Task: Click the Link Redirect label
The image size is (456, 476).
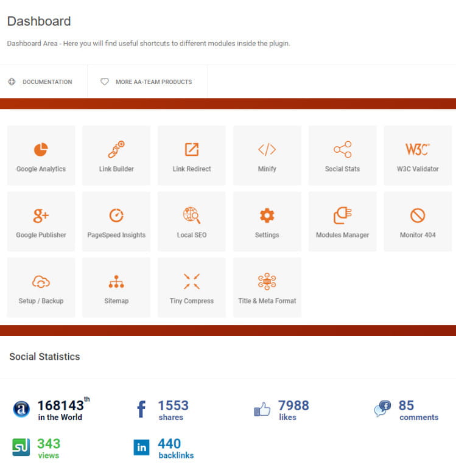Action: 192,169
